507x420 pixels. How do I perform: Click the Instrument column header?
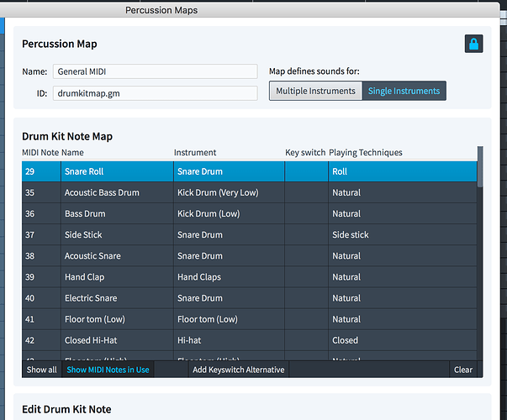pyautogui.click(x=195, y=153)
